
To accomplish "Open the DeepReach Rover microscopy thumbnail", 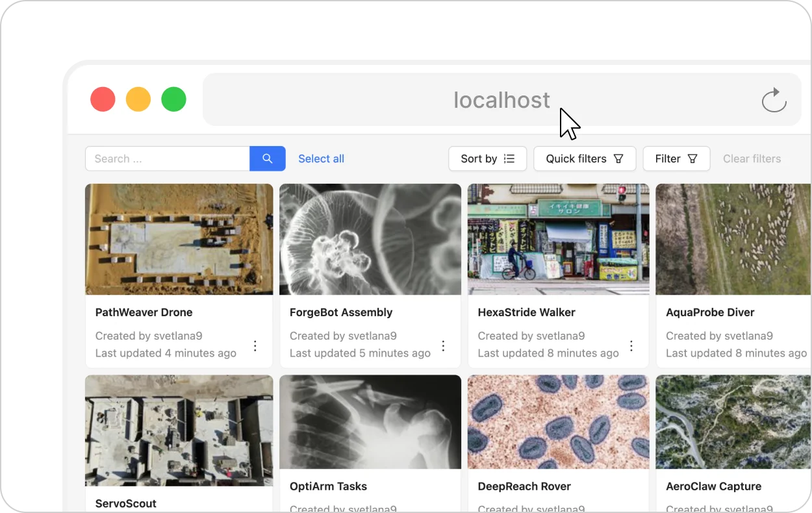I will (559, 421).
